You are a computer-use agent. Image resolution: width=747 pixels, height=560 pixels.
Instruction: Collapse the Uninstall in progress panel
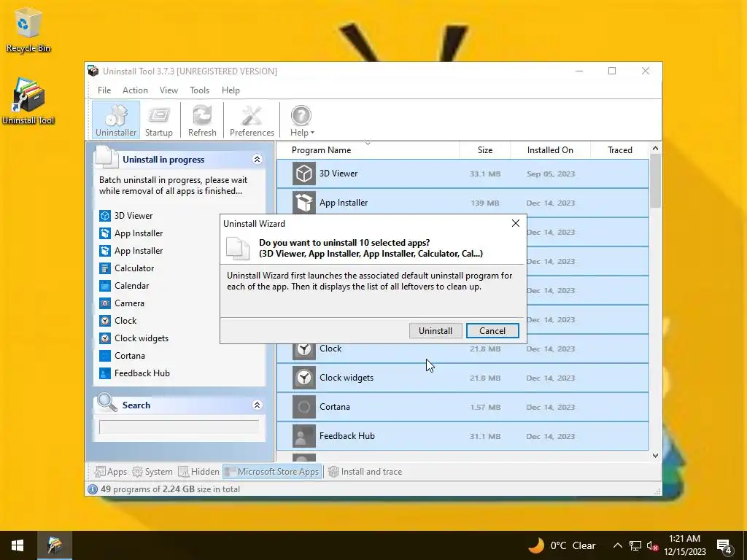coord(258,160)
